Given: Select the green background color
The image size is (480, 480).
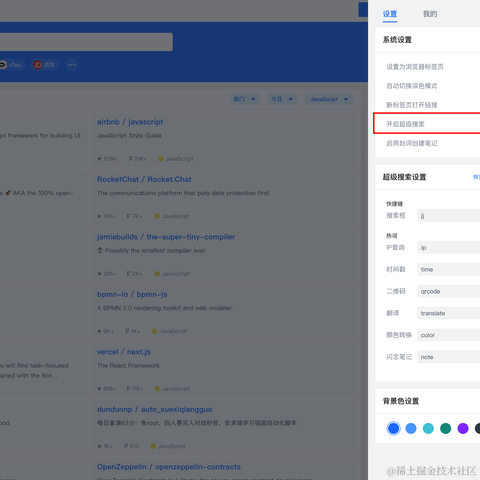Looking at the screenshot, I should (x=445, y=428).
